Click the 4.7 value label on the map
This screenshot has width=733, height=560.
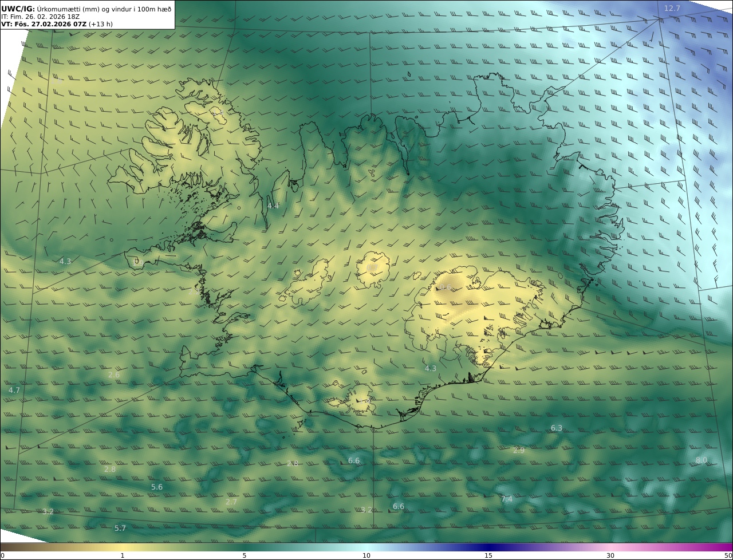(14, 390)
